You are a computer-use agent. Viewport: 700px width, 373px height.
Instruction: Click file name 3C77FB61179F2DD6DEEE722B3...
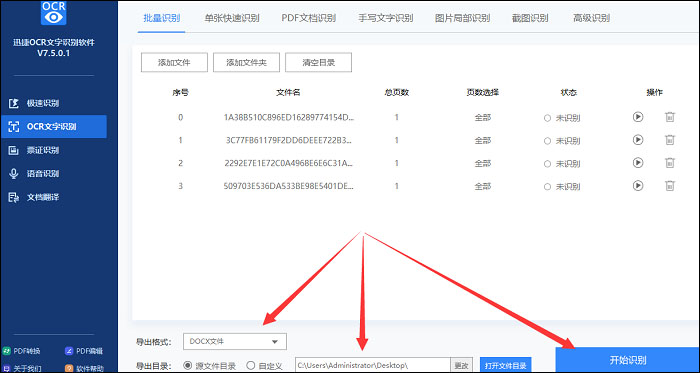289,140
